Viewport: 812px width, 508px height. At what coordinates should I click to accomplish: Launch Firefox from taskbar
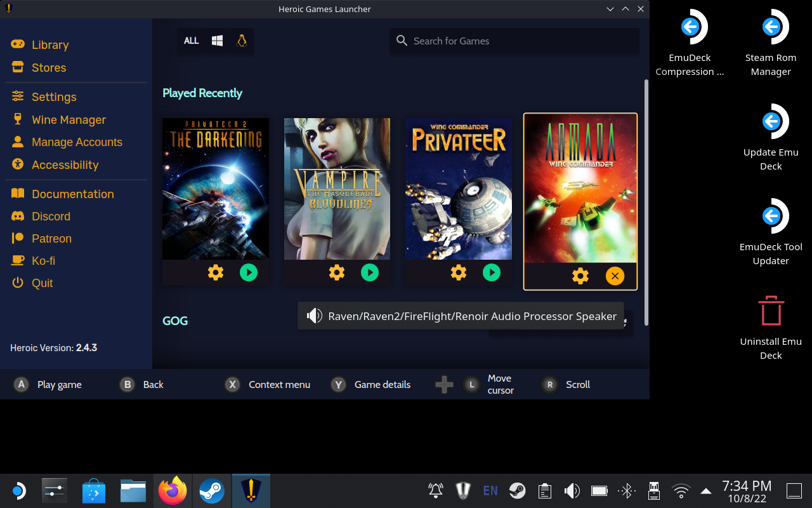(x=173, y=491)
